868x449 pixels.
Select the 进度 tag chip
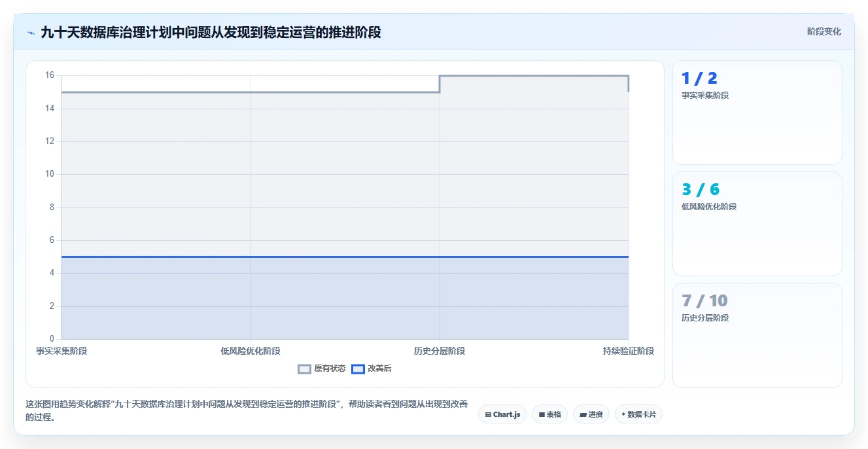[591, 414]
